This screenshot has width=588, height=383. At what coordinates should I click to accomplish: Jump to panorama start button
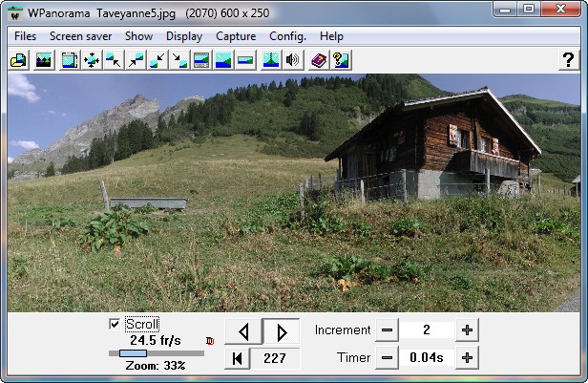(x=237, y=358)
